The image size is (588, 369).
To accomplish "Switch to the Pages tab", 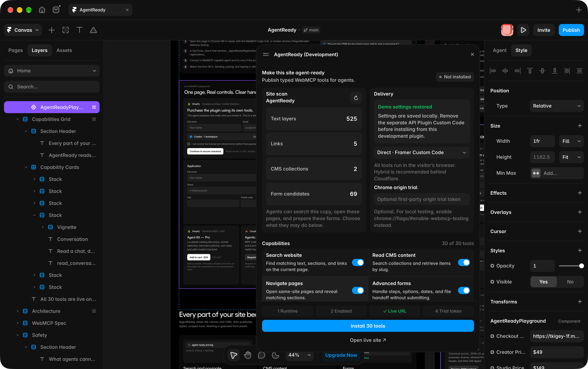I will (x=16, y=50).
